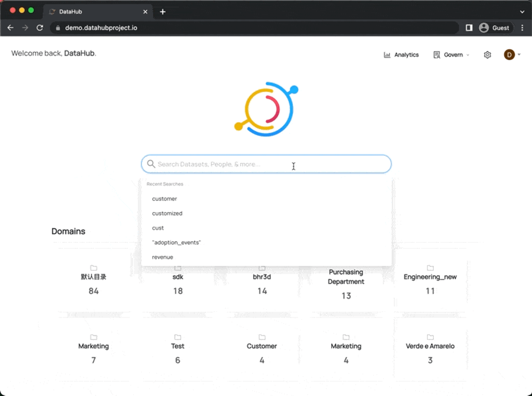This screenshot has height=396, width=532.
Task: Open the Govern dropdown menu
Action: (451, 55)
